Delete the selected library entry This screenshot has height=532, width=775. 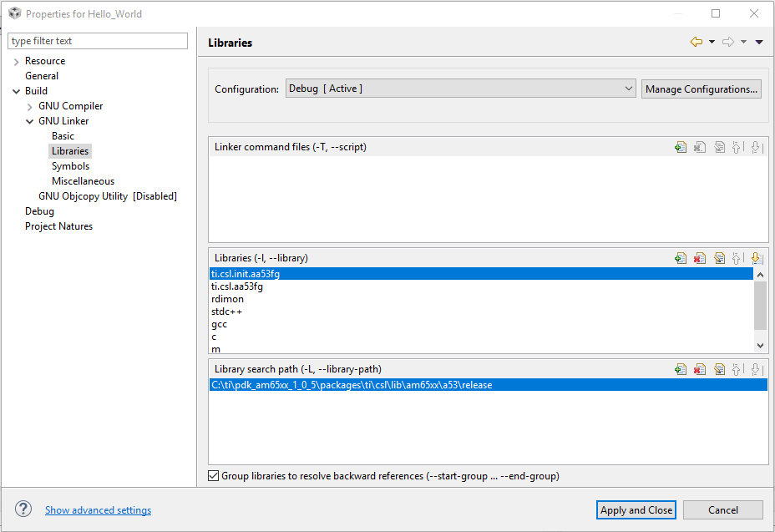(x=700, y=258)
